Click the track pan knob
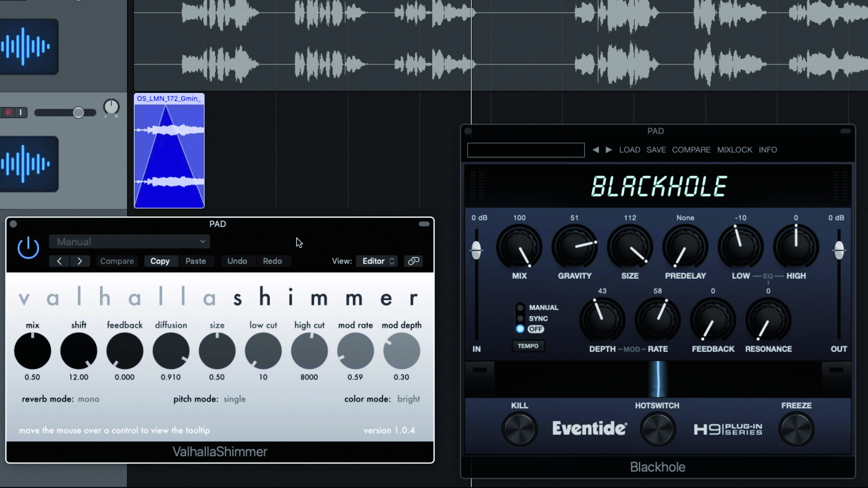The image size is (868, 488). (x=111, y=107)
